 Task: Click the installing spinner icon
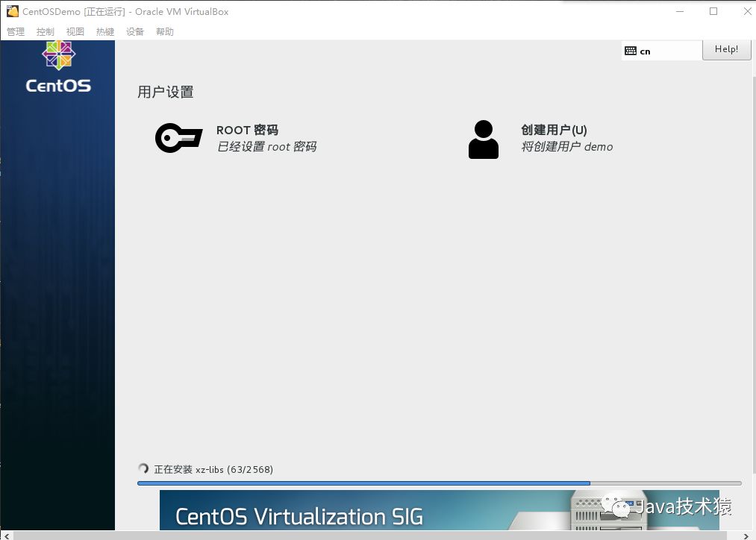[x=143, y=468]
